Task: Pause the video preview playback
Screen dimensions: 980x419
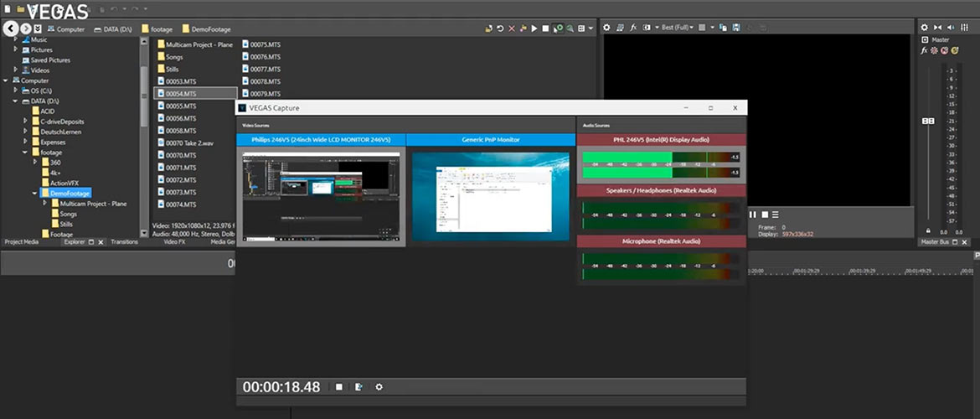Action: (753, 215)
